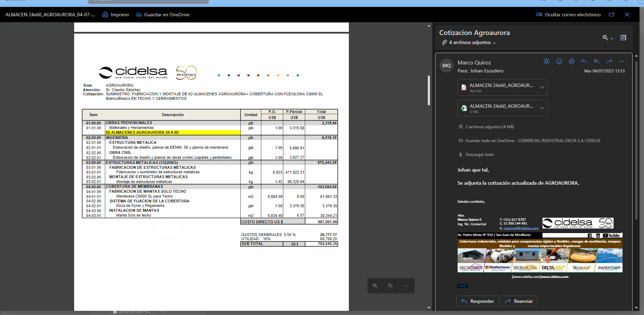Screen dimensions: 644x315
Task: Click the reply all double-arrow icon
Action: pyautogui.click(x=597, y=61)
